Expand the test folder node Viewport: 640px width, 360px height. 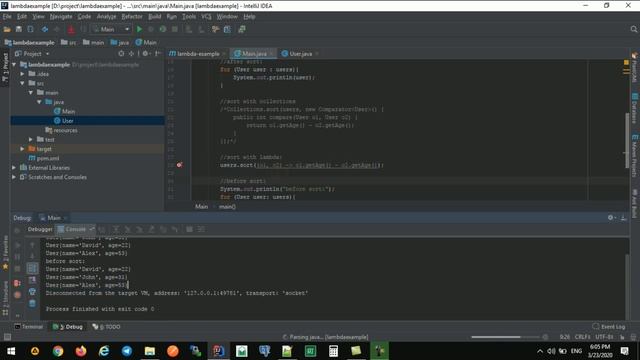31,140
